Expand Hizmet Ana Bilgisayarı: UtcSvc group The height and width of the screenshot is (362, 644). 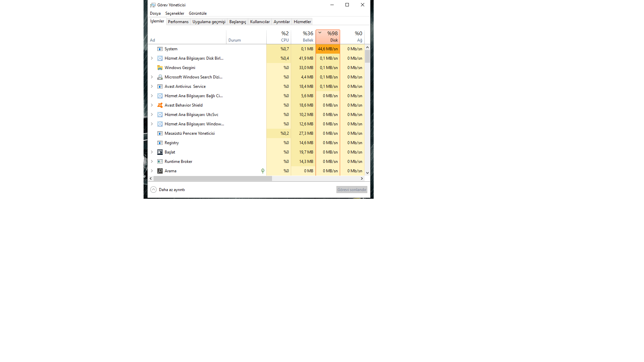152,115
